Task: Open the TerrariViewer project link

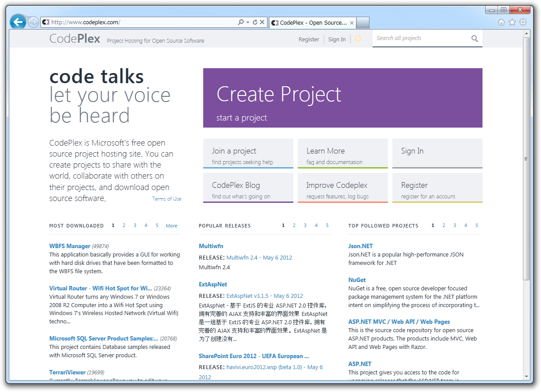Action: point(67,372)
